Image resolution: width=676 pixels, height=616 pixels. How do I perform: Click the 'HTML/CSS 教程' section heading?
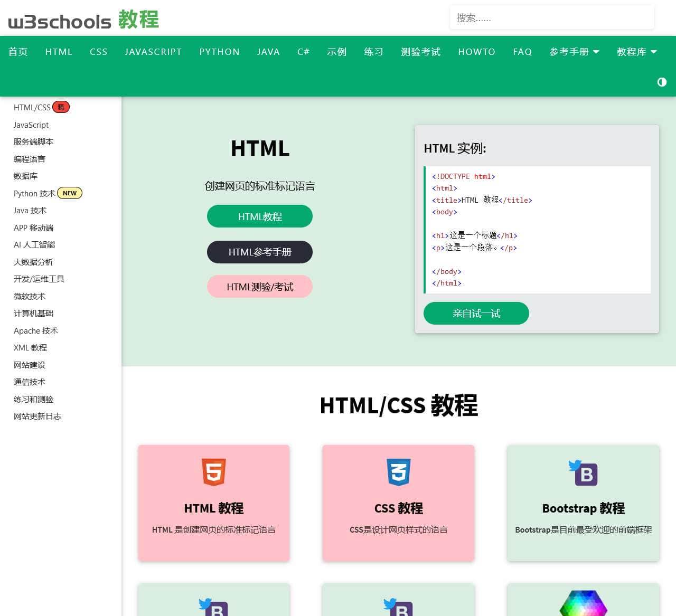(399, 405)
